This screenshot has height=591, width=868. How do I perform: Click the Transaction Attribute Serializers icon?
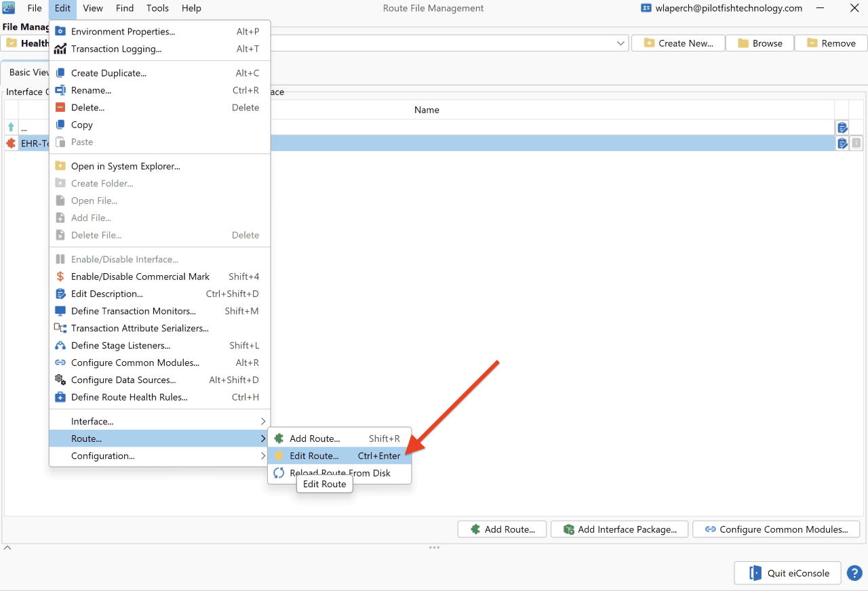60,328
